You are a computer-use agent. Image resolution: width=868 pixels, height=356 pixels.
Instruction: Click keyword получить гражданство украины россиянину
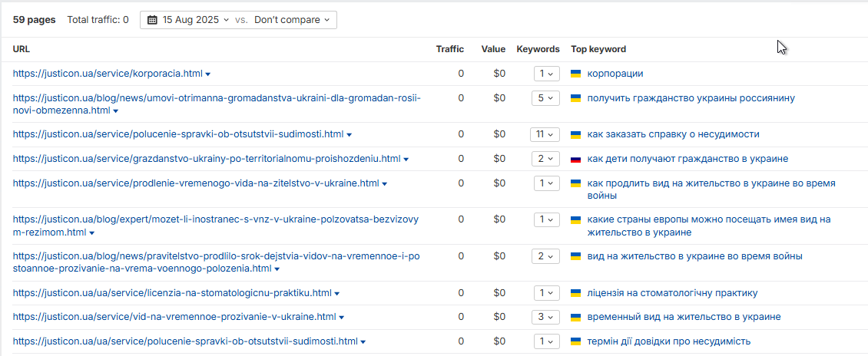point(691,98)
